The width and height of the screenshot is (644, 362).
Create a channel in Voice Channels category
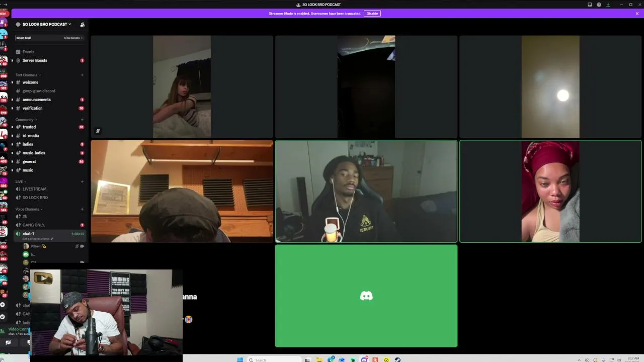82,209
